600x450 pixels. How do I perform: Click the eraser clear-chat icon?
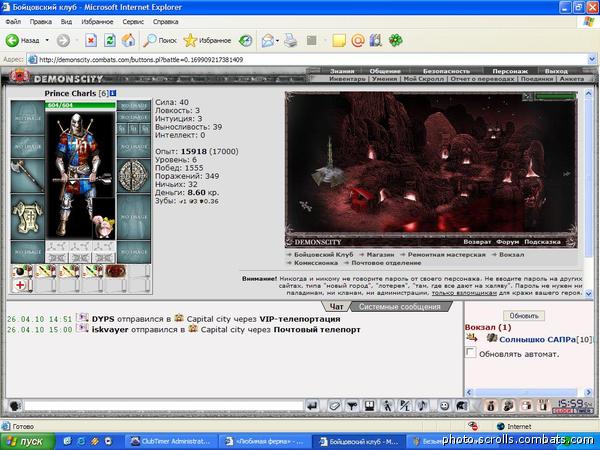[334, 406]
